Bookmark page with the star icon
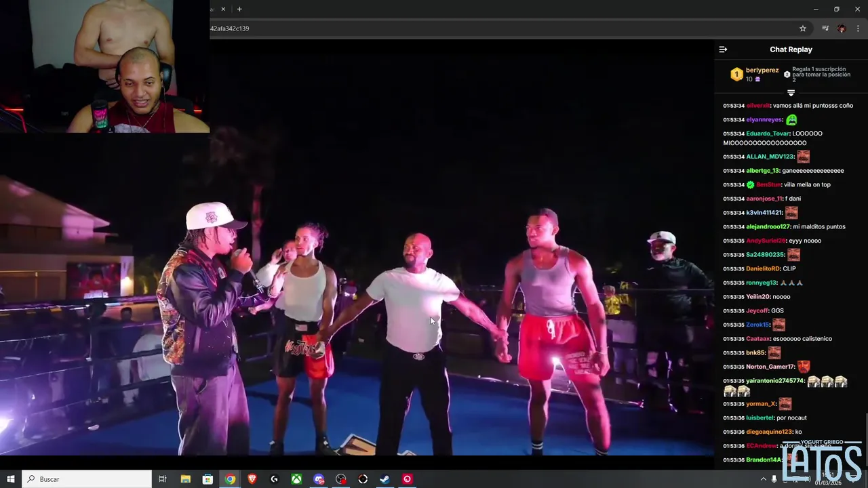 [803, 28]
